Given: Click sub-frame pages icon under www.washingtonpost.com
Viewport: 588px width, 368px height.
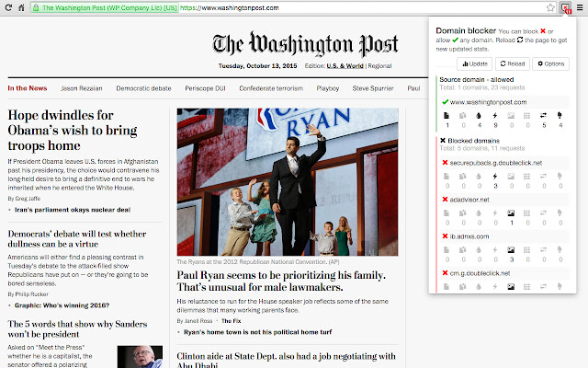Looking at the screenshot, I should pyautogui.click(x=463, y=116).
